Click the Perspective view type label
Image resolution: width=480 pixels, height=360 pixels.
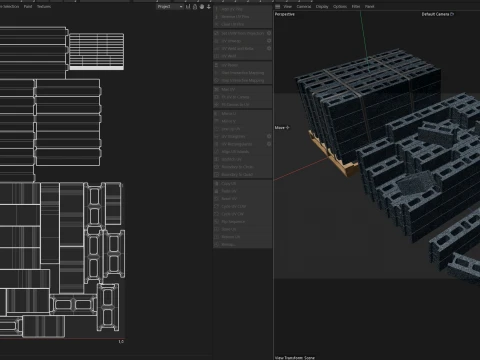[285, 14]
